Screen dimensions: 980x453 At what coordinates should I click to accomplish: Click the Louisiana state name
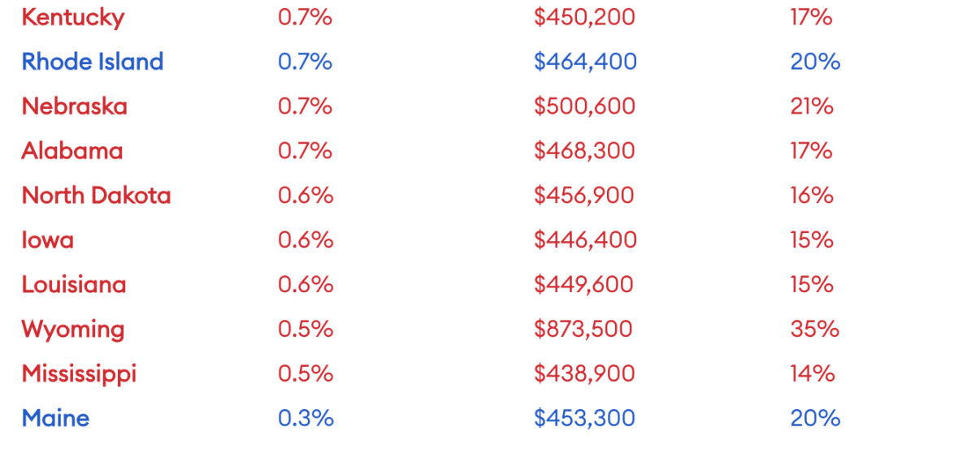point(74,285)
